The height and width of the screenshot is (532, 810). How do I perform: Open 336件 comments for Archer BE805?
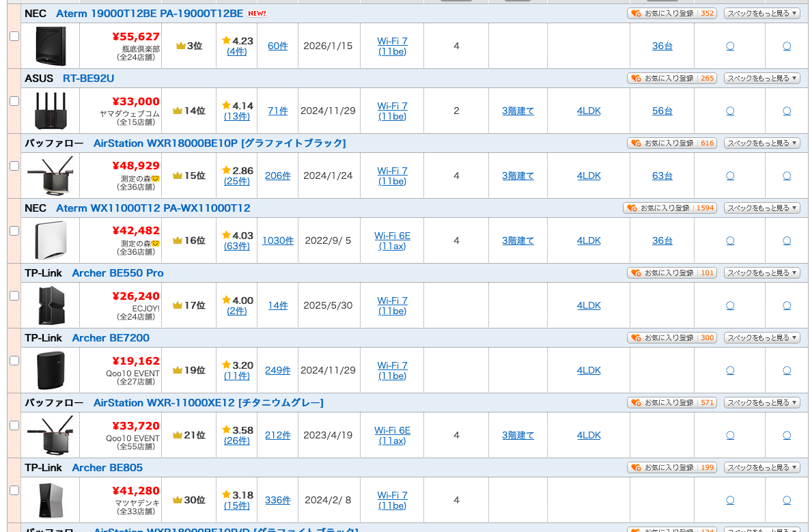pyautogui.click(x=278, y=500)
